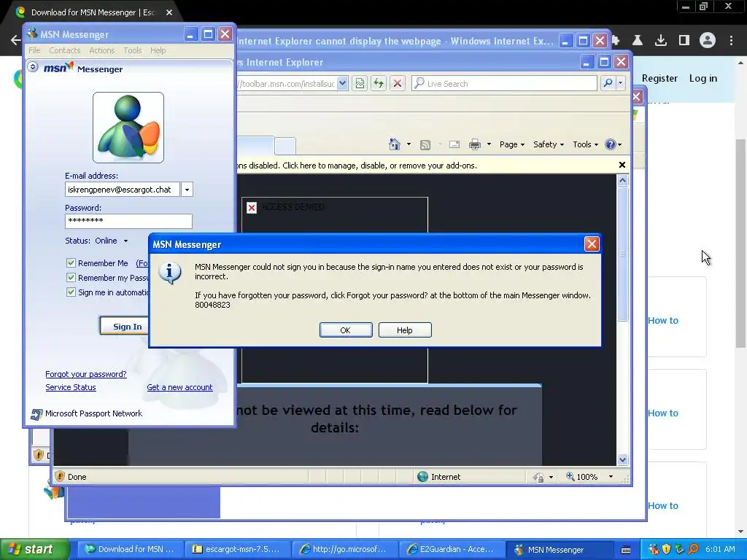The width and height of the screenshot is (747, 560).
Task: Click the Sign In button
Action: coord(127,326)
